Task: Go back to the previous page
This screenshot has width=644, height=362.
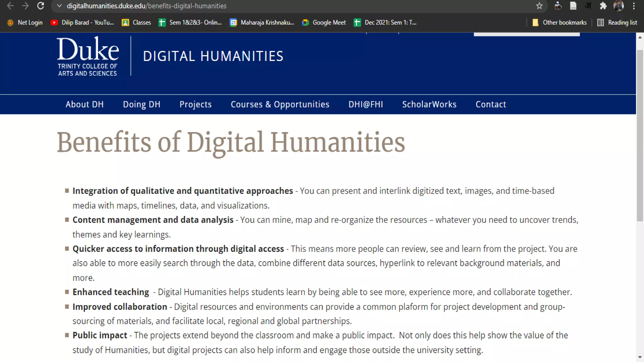Action: [10, 6]
